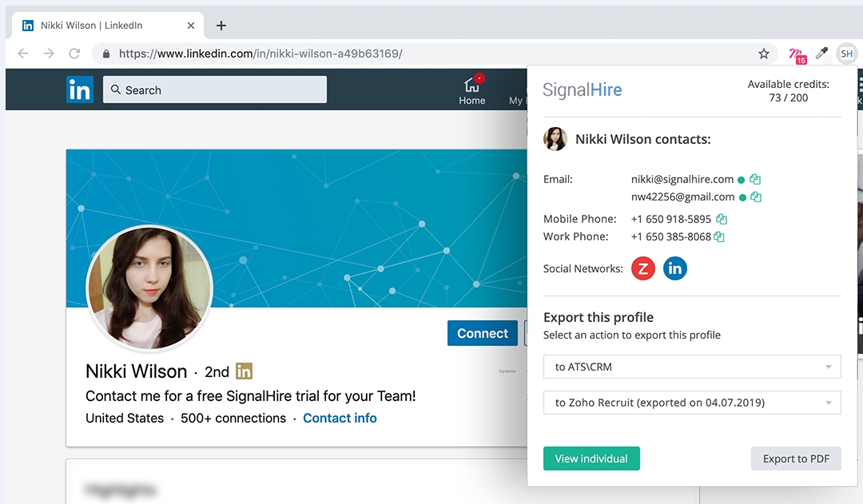Click the Export to PDF button
The image size is (863, 504).
click(x=796, y=458)
